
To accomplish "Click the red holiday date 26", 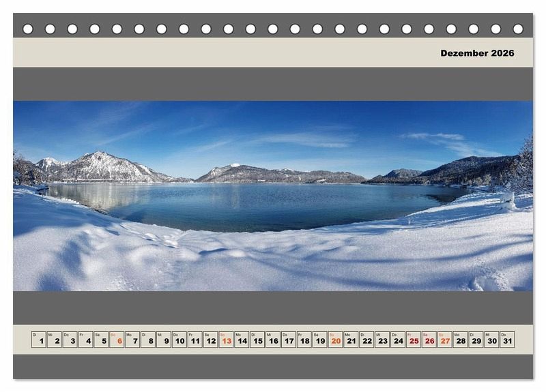I will tap(429, 340).
